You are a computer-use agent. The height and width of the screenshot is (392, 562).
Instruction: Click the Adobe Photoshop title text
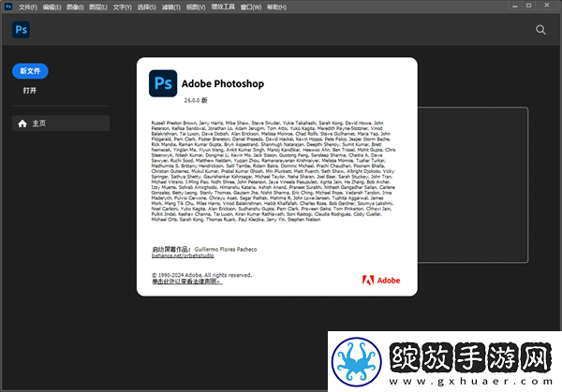point(223,84)
